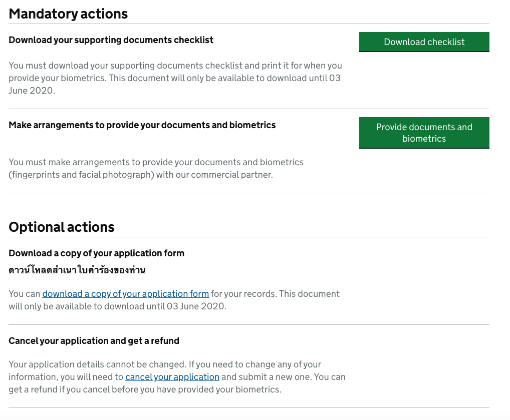This screenshot has width=510, height=420.
Task: Select the Thai translation line under Optional actions
Action: (77, 270)
